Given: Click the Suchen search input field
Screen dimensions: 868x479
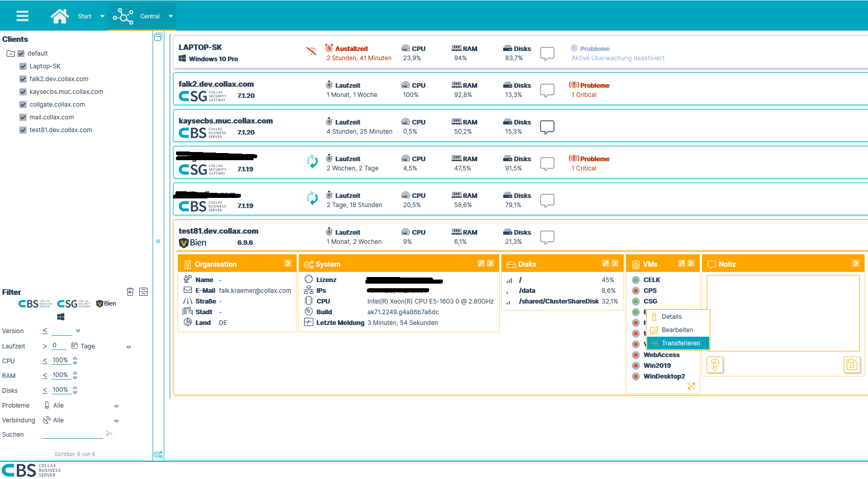Looking at the screenshot, I should coord(72,434).
